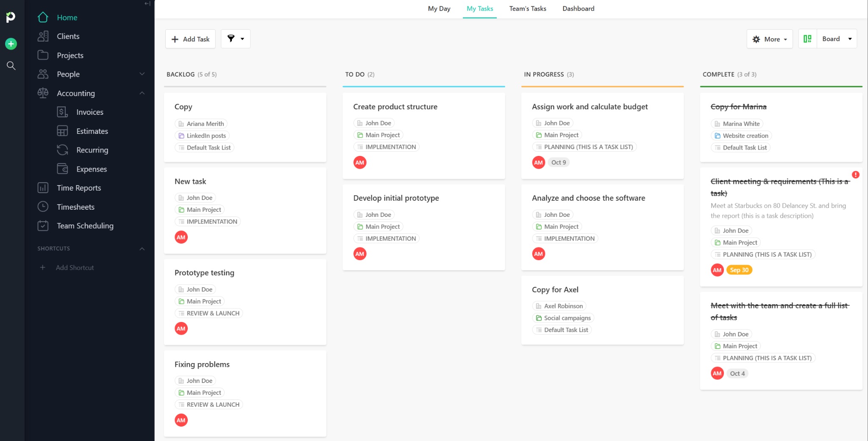Viewport: 868px width, 441px height.
Task: Open the Assign work and calculate budget task
Action: pyautogui.click(x=590, y=107)
